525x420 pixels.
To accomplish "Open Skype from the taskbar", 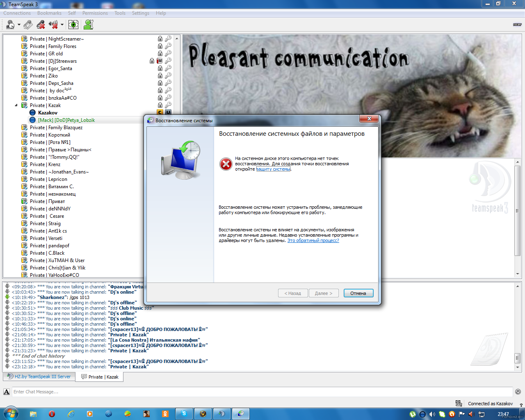I will tap(184, 414).
